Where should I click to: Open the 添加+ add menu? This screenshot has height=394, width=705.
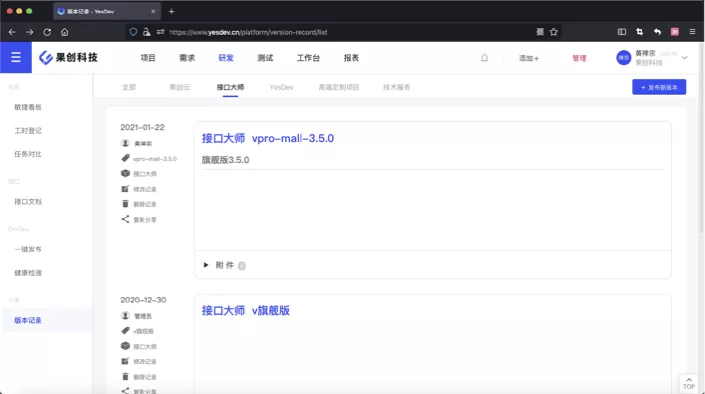tap(529, 58)
